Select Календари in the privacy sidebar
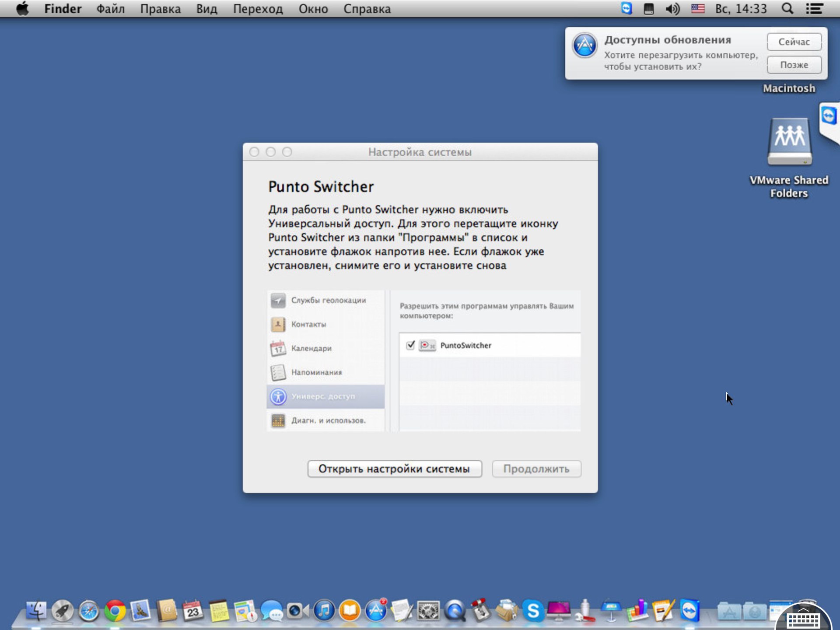840x630 pixels. tap(325, 348)
